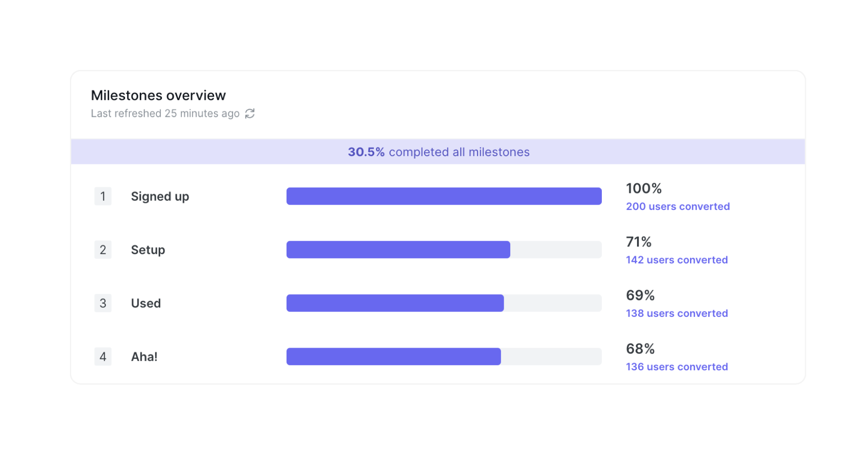Open the 142 users converted link
The width and height of the screenshot is (868, 455).
676,260
